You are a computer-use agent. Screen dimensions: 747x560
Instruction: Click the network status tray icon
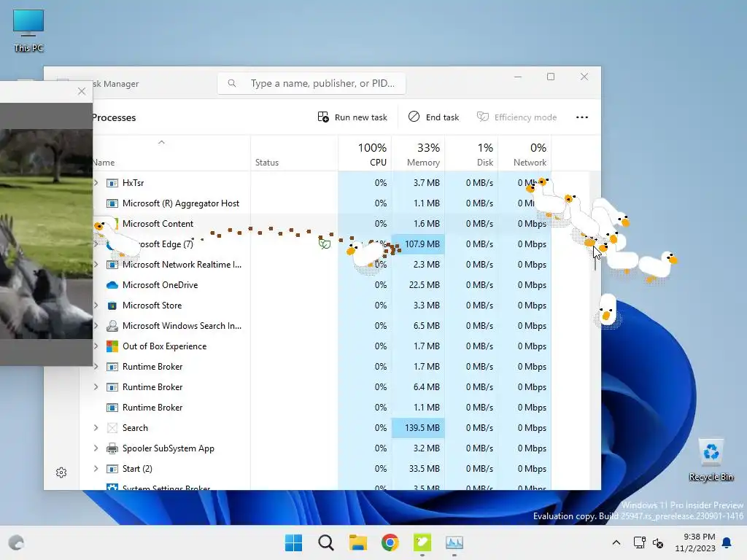pos(639,542)
